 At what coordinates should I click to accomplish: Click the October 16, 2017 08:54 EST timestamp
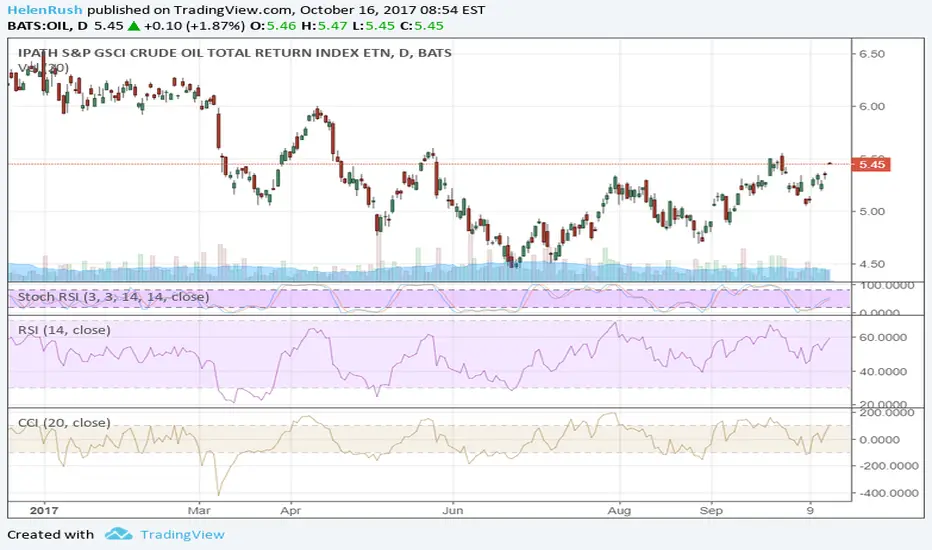click(392, 10)
